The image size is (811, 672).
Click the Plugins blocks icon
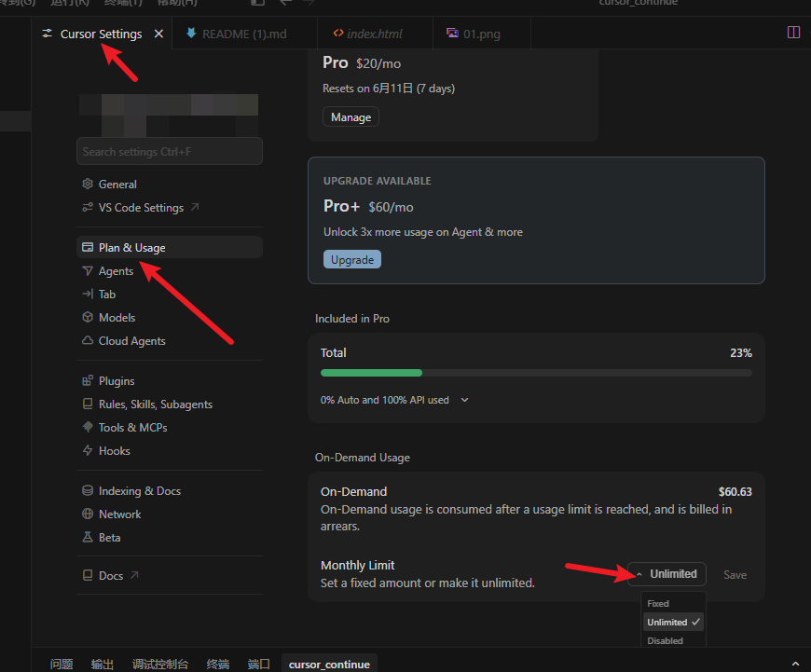(x=88, y=381)
